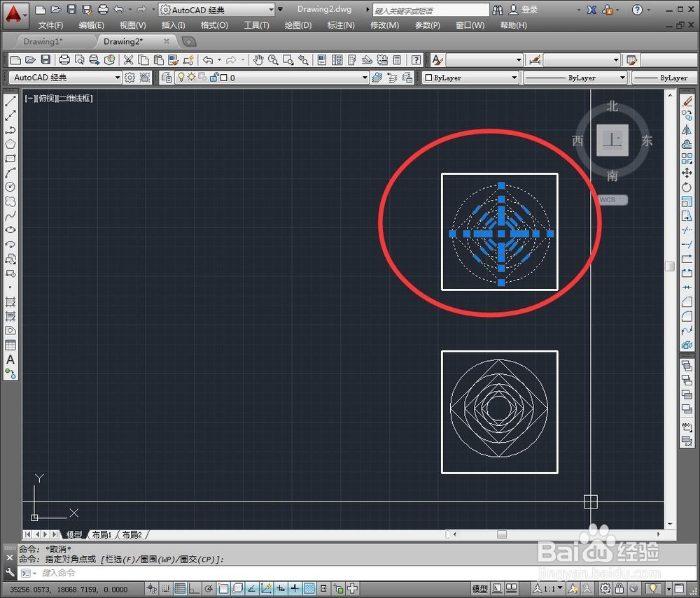This screenshot has height=598, width=700.
Task: Click the keyword search box in title bar
Action: click(430, 10)
